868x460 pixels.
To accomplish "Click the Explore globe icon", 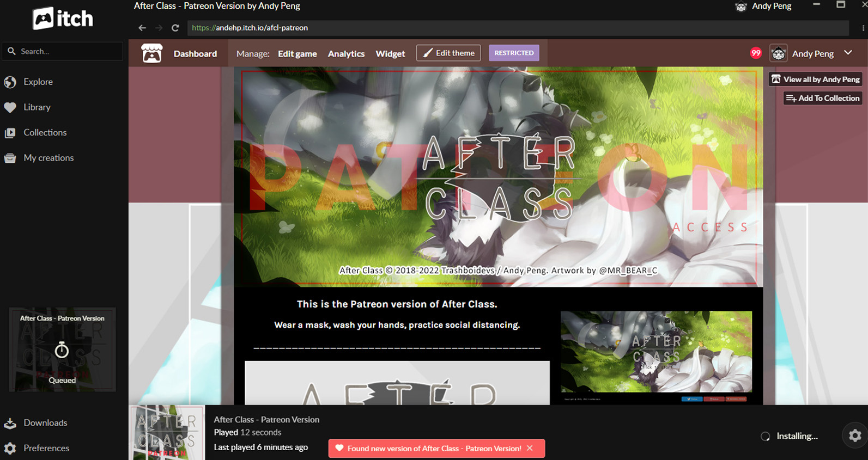I will 10,82.
